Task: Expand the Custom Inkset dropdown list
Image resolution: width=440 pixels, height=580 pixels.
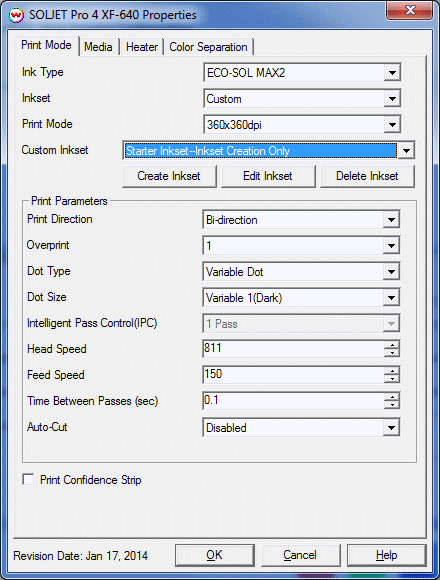Action: [x=406, y=151]
